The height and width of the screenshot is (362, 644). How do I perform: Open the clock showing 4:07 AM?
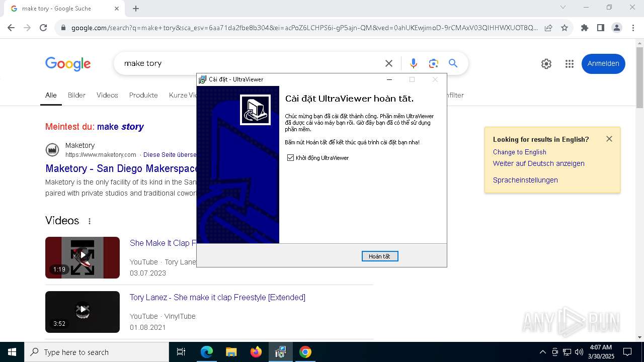click(601, 352)
